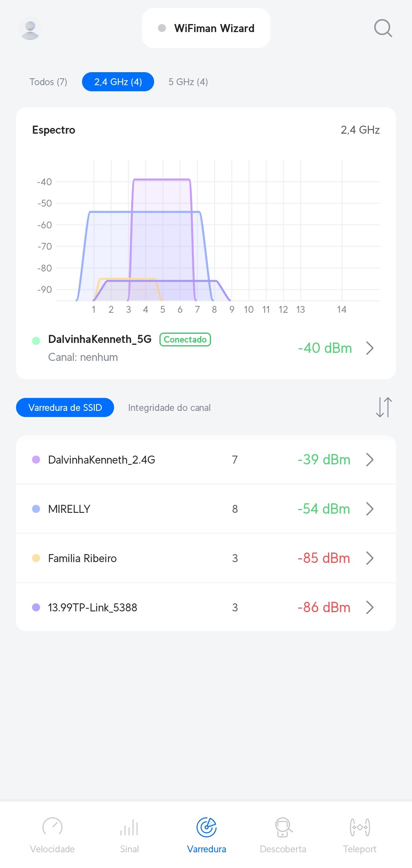The width and height of the screenshot is (412, 868).
Task: Switch to Integridade do canal tab
Action: pyautogui.click(x=169, y=407)
